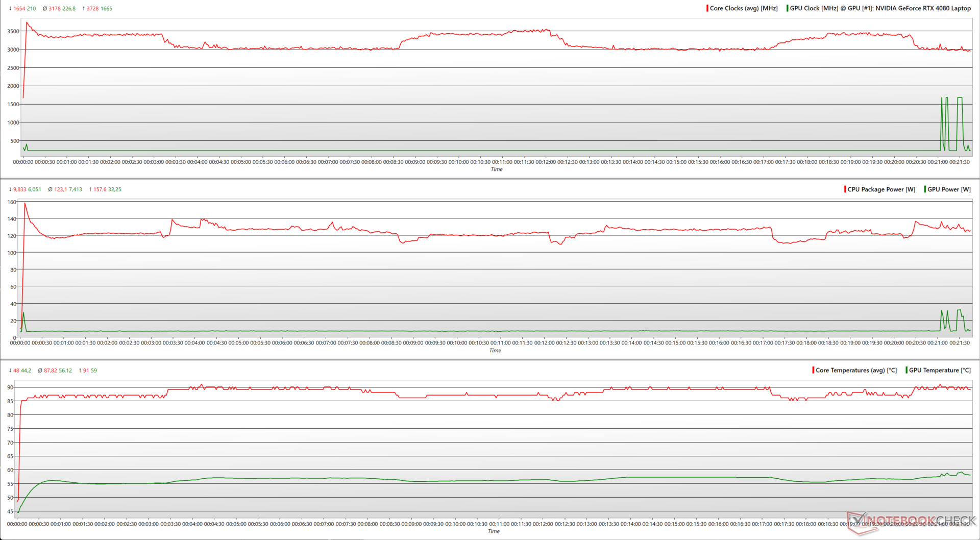Click the average 87,82 value in temperature stats

51,371
